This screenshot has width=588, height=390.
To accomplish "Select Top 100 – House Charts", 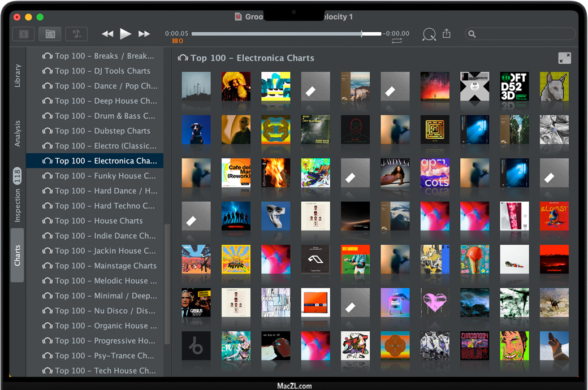I will pos(98,221).
